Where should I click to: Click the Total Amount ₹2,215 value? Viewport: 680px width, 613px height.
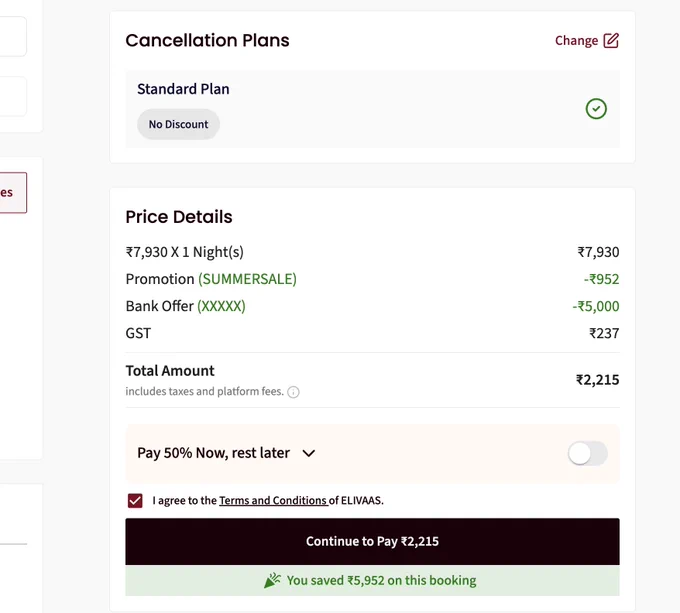tap(597, 380)
